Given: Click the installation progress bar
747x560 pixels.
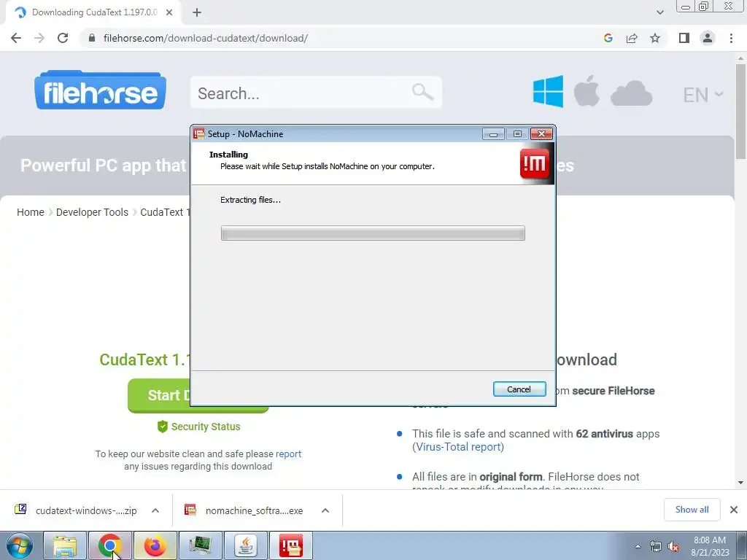Looking at the screenshot, I should pyautogui.click(x=373, y=233).
